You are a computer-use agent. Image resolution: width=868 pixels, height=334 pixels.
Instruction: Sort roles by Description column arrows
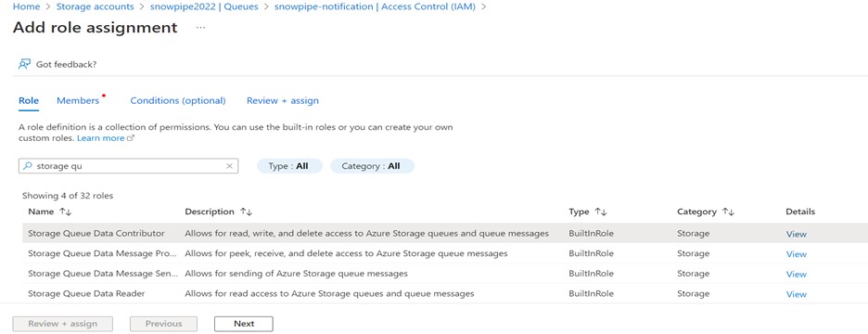(x=246, y=212)
